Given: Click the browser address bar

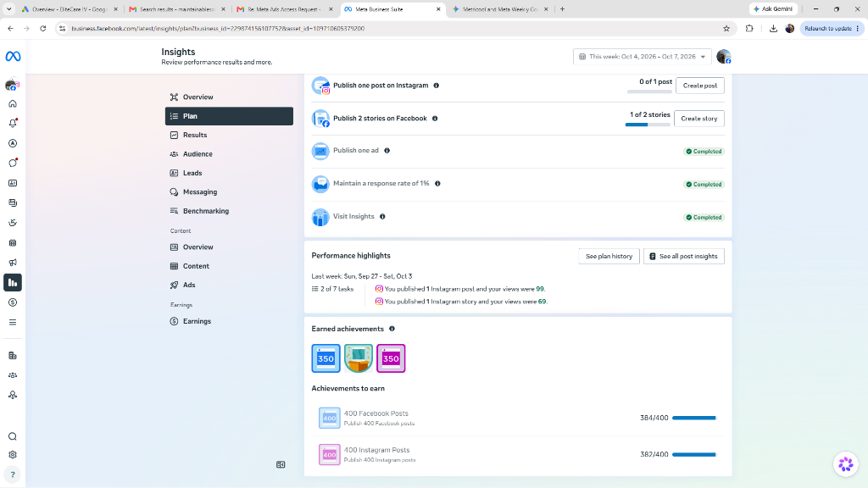Looking at the screenshot, I should tap(387, 28).
